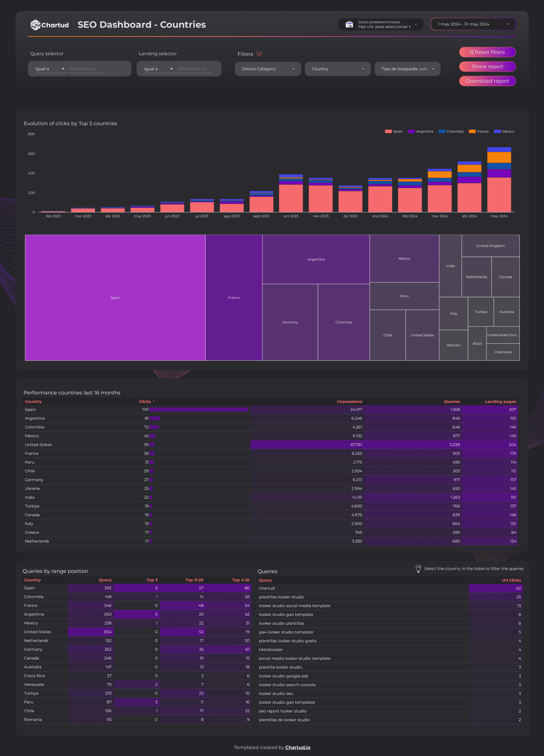Open the Chartud.io footer link
This screenshot has width=544, height=756.
tap(297, 747)
